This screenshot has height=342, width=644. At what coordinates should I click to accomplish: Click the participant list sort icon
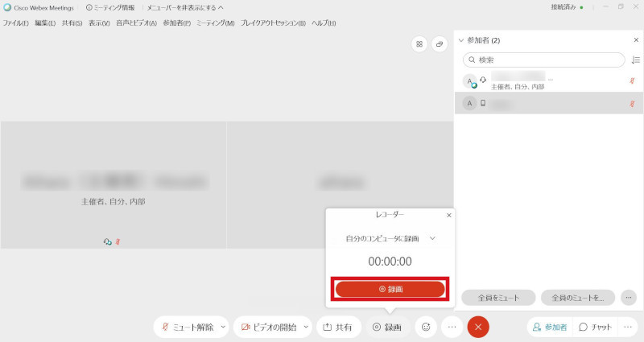coord(635,60)
